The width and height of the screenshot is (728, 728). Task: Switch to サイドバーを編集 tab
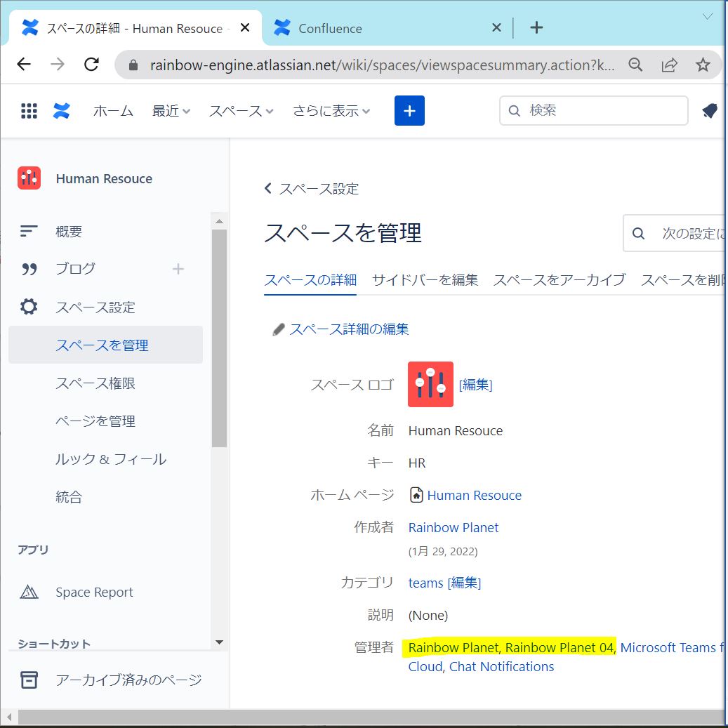click(425, 279)
